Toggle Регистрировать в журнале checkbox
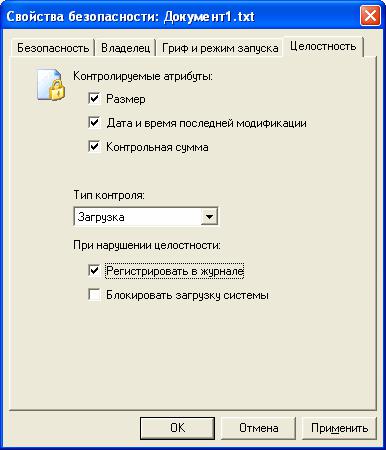Image resolution: width=386 pixels, height=450 pixels. pos(94,271)
